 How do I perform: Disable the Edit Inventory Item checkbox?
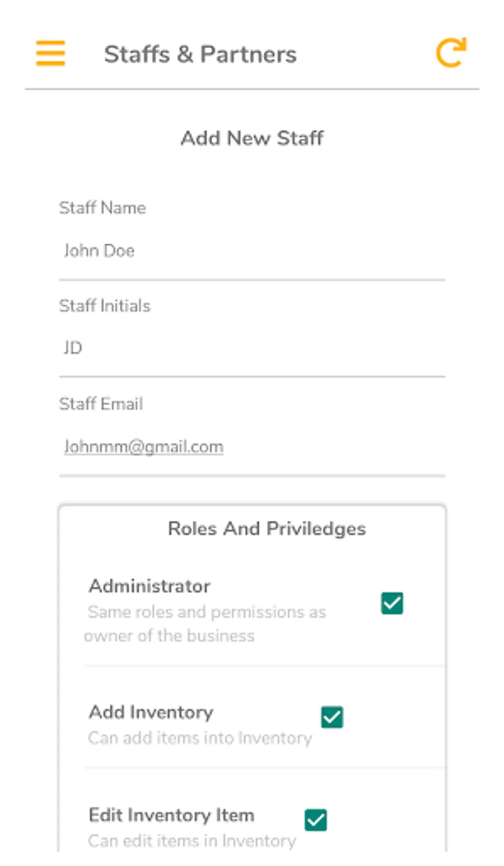coord(316,820)
